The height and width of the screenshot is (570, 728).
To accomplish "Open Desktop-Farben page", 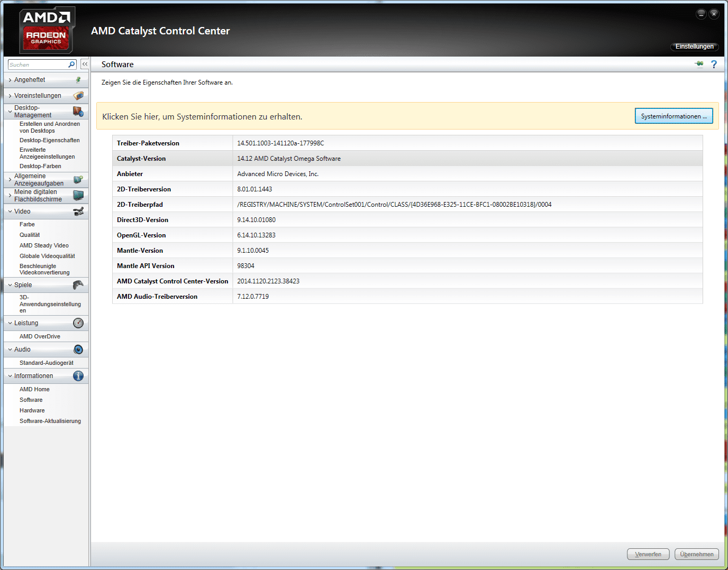I will point(40,166).
